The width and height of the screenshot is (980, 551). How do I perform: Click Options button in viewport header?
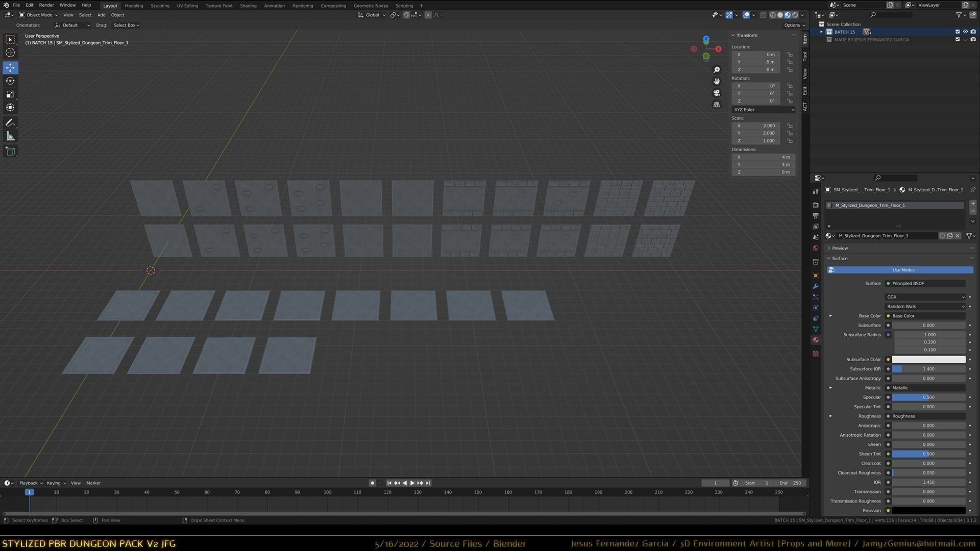click(794, 25)
